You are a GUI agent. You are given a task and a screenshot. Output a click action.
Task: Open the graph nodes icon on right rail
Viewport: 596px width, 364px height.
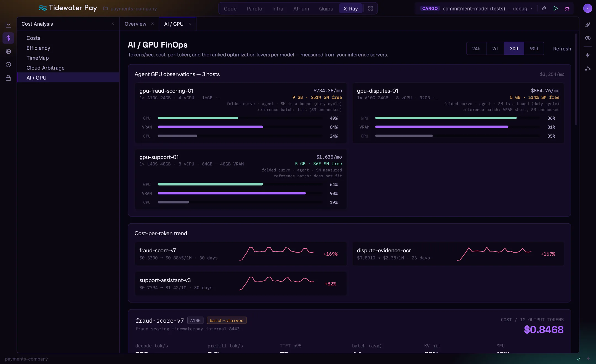[588, 68]
